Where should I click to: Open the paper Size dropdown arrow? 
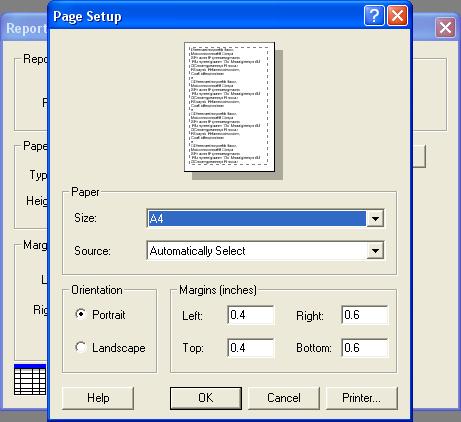tap(375, 219)
